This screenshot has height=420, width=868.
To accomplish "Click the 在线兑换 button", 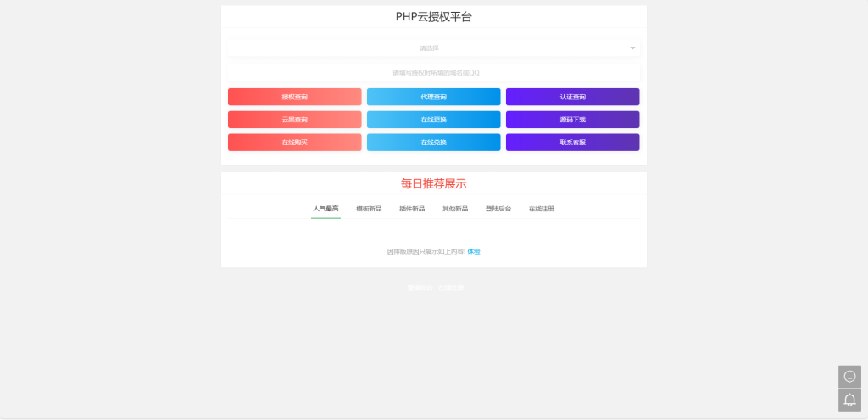I will tap(433, 143).
